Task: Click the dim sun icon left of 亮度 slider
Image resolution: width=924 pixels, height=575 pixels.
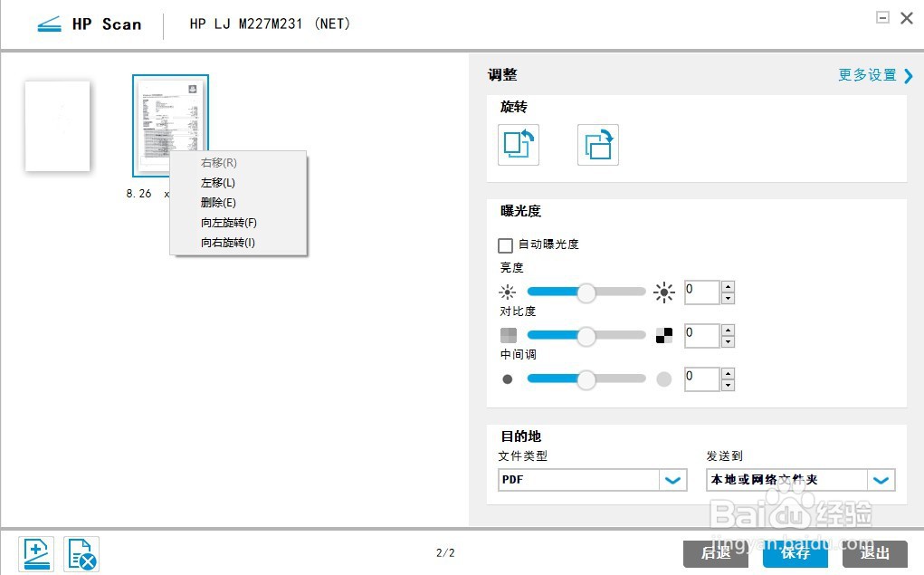Action: point(508,292)
